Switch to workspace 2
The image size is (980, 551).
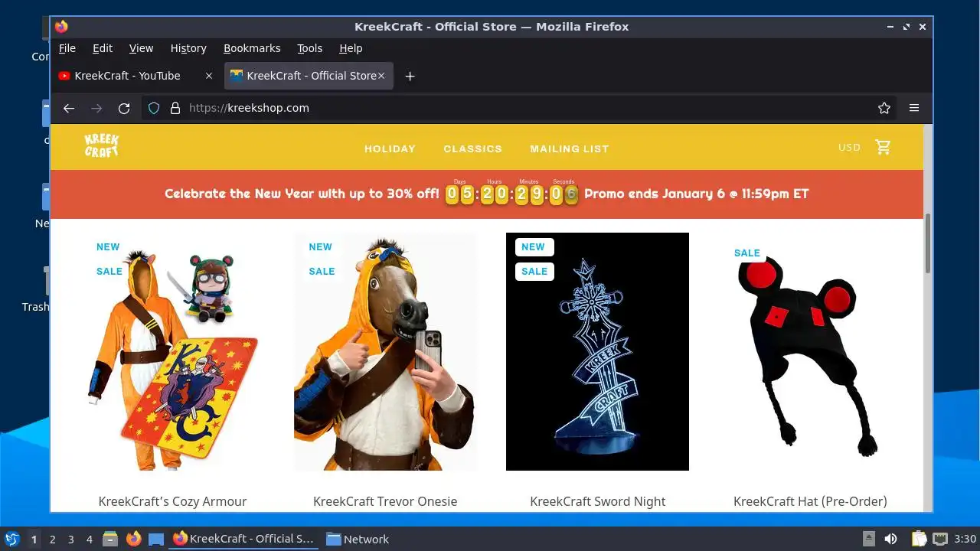(53, 539)
